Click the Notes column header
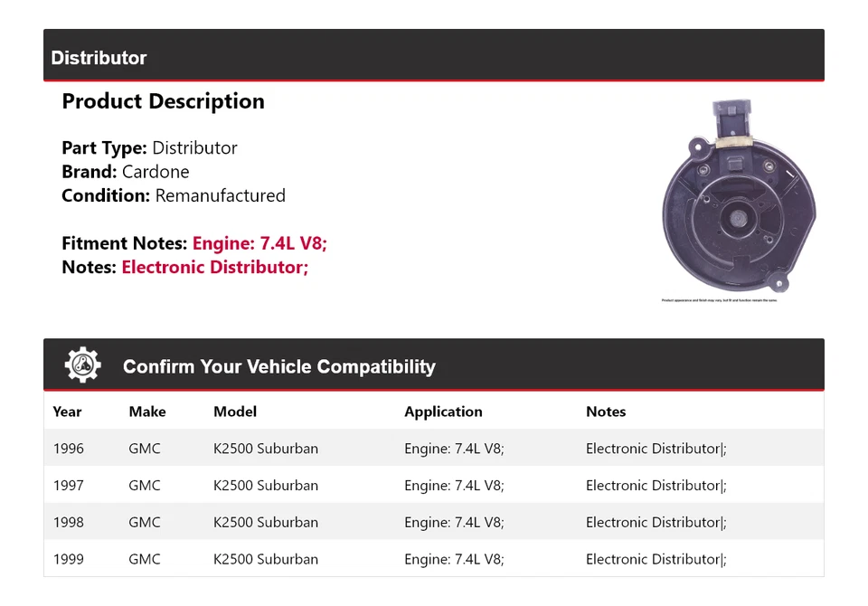This screenshot has width=868, height=606. [605, 412]
